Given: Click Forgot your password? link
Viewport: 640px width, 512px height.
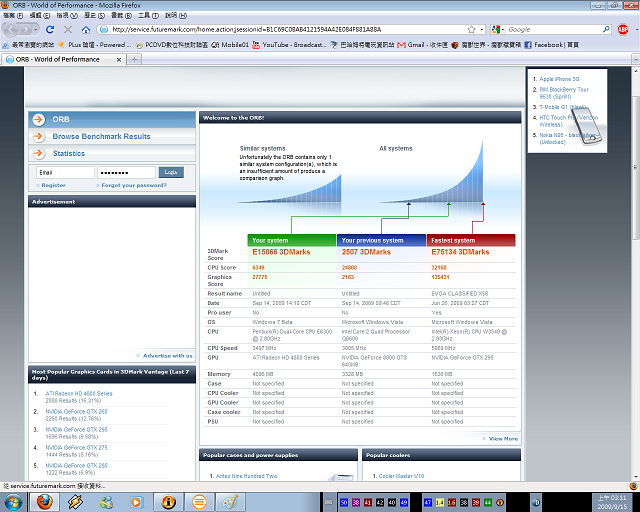Looking at the screenshot, I should [x=134, y=185].
